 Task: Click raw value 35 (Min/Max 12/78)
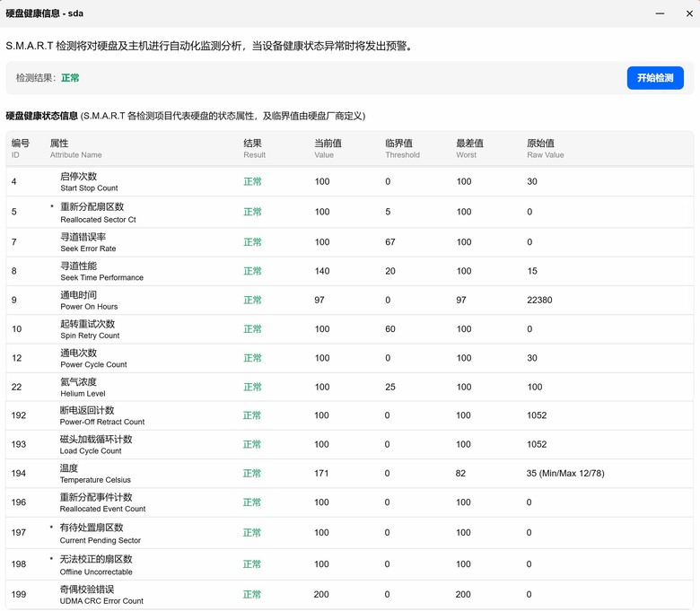[565, 473]
